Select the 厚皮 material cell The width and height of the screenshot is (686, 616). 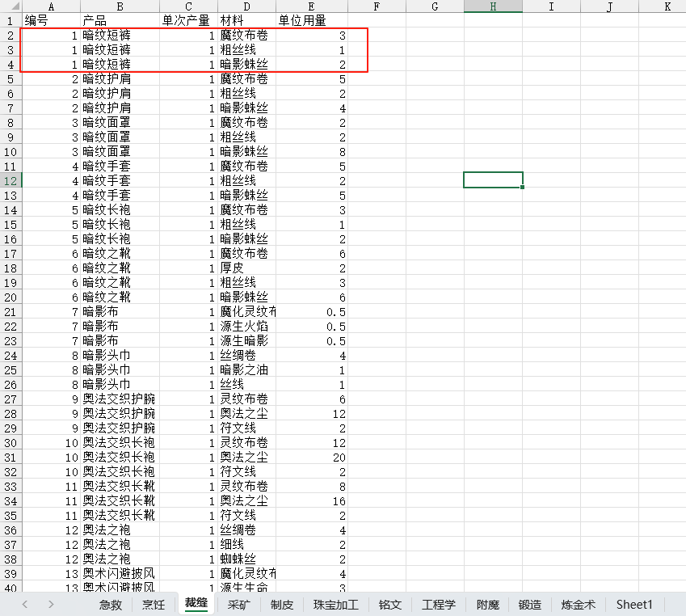pyautogui.click(x=246, y=268)
